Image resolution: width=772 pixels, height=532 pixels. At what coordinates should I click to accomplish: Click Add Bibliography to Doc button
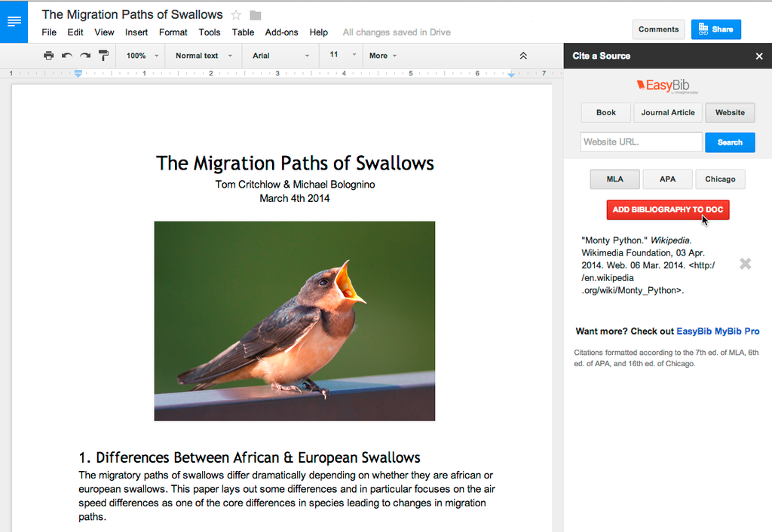pos(667,209)
